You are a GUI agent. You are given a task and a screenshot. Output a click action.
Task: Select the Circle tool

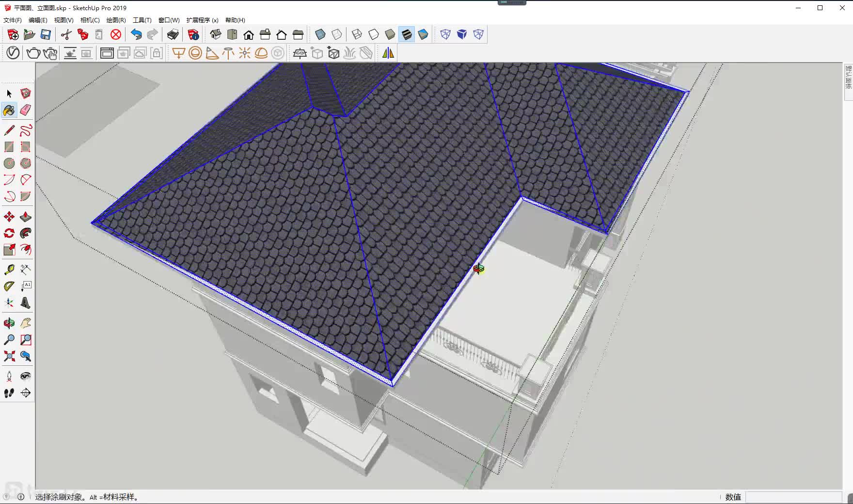9,163
